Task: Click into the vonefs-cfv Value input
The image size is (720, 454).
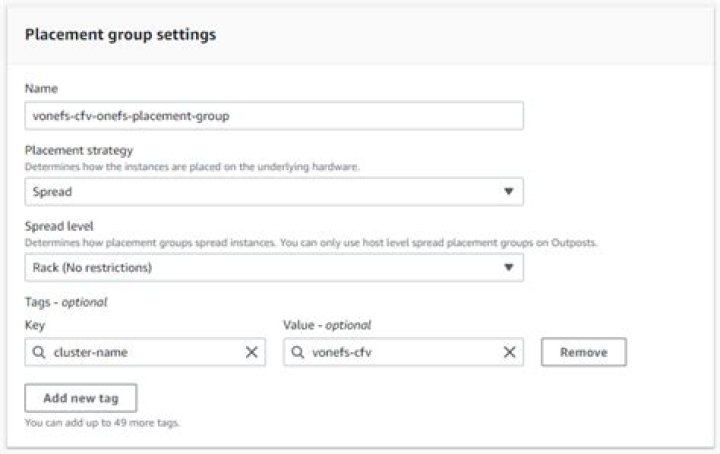Action: pyautogui.click(x=400, y=352)
